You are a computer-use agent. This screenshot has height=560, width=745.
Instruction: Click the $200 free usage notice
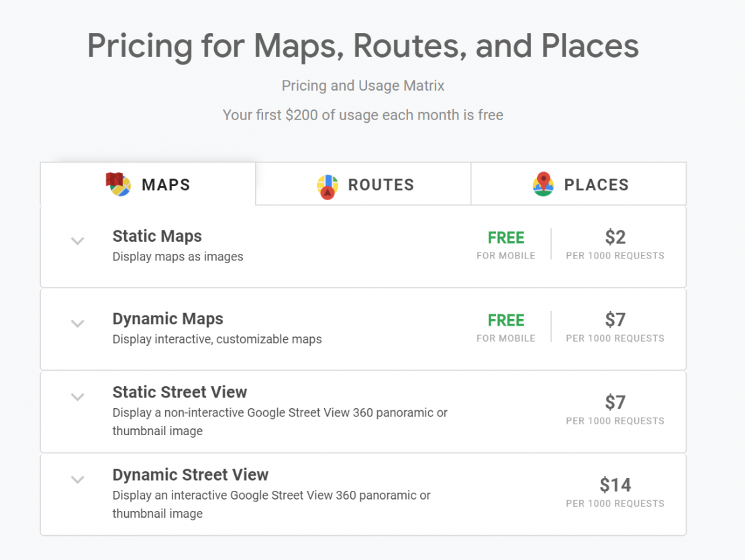[x=362, y=115]
